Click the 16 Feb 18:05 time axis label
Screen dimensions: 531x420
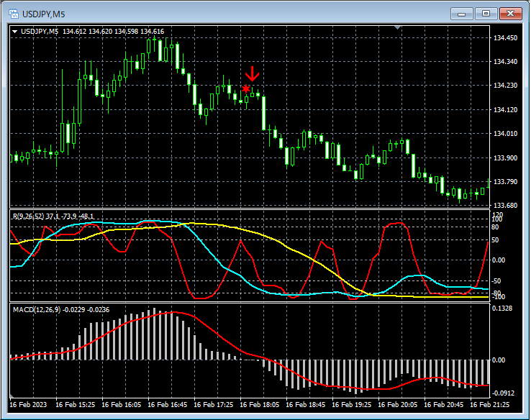(x=260, y=405)
